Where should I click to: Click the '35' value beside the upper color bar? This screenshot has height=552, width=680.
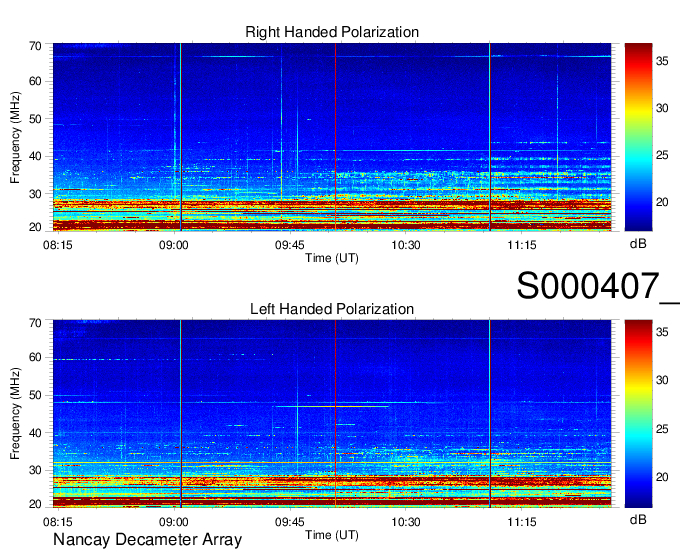click(662, 62)
